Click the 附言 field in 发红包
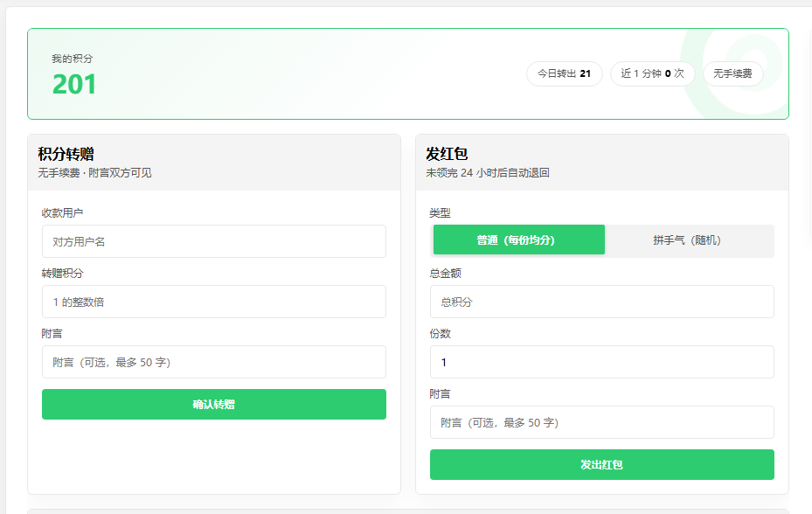Screen dimensions: 812x514 pos(601,422)
